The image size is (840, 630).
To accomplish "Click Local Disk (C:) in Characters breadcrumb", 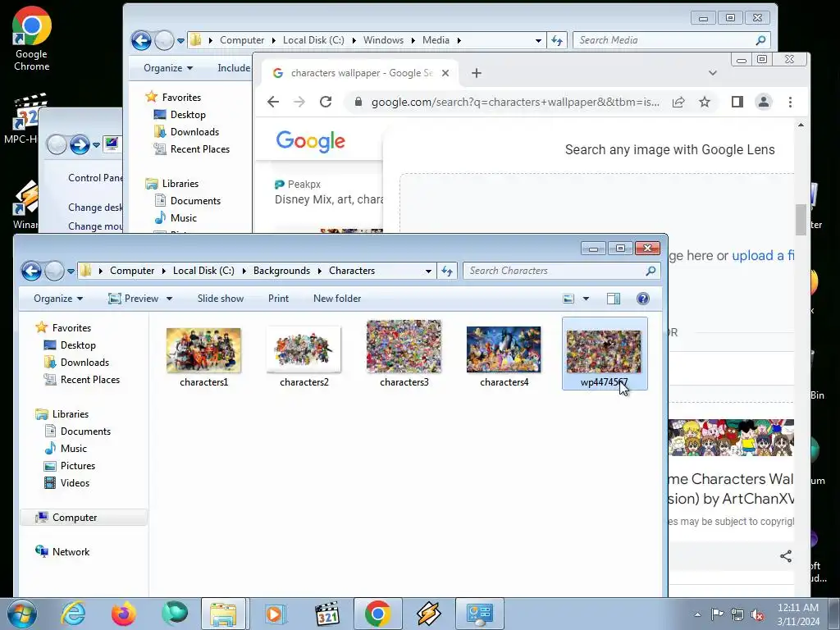I will 203,271.
